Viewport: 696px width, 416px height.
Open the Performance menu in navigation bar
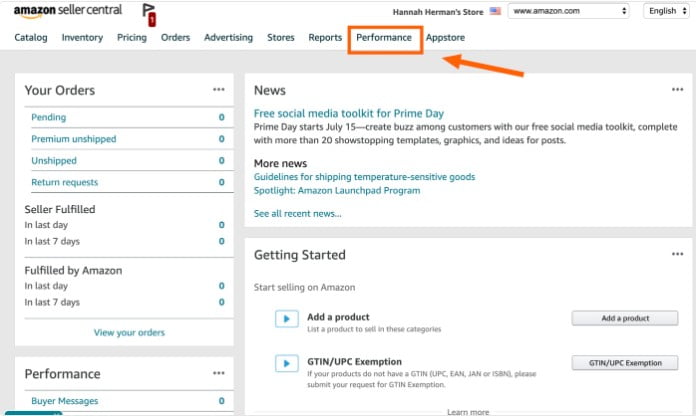[384, 38]
